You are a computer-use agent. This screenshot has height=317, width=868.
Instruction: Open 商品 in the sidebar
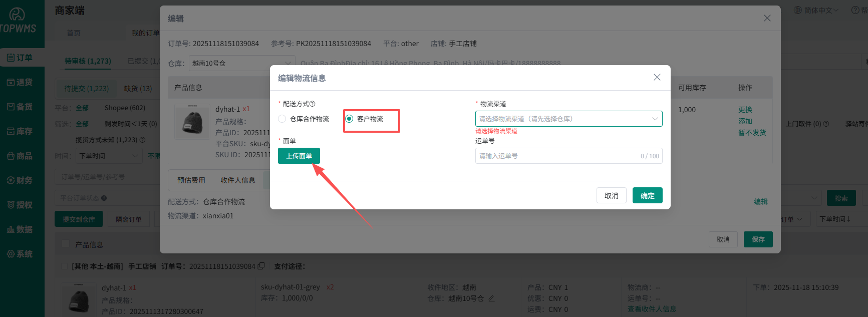pyautogui.click(x=20, y=156)
